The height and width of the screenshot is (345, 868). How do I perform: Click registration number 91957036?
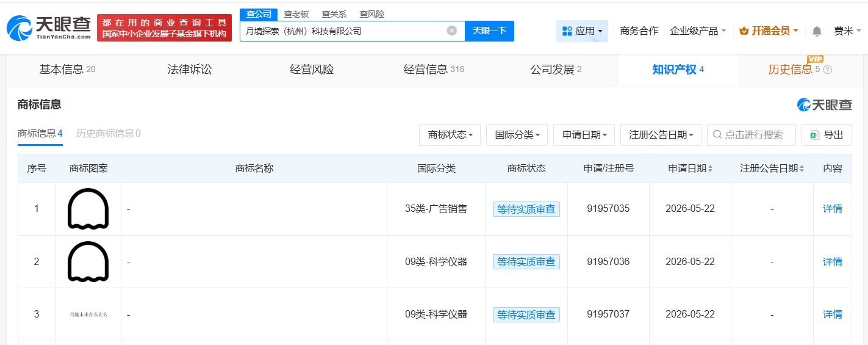[x=608, y=262]
